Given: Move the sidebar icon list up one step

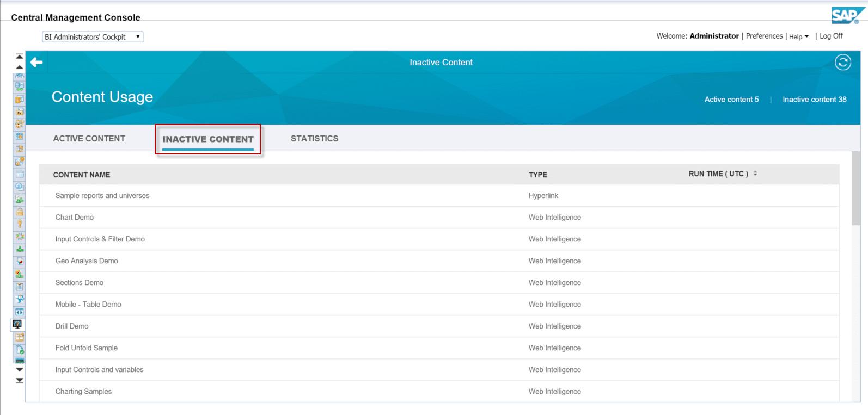Looking at the screenshot, I should click(20, 67).
